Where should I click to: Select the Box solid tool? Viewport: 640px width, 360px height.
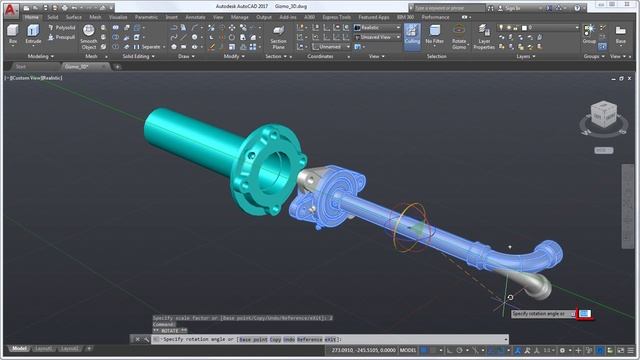[x=13, y=35]
